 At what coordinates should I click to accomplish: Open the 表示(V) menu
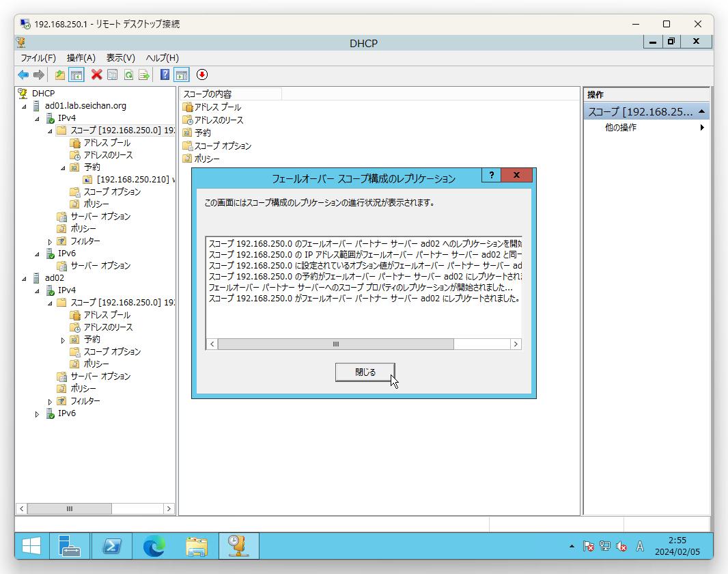pyautogui.click(x=121, y=57)
